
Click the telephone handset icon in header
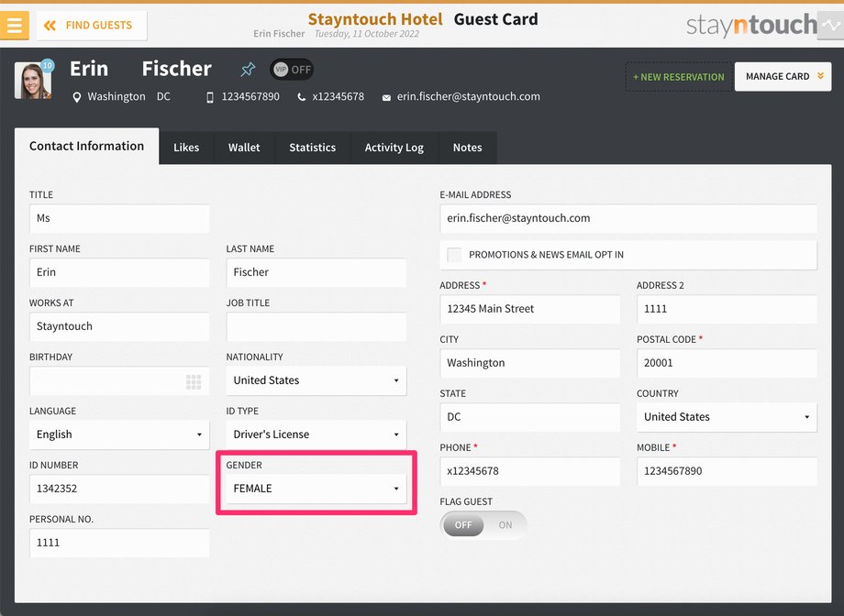click(x=302, y=97)
